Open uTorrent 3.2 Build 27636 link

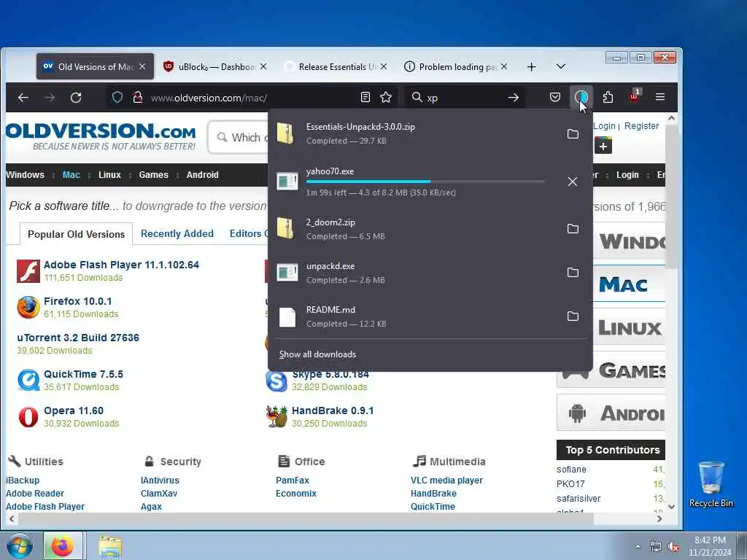click(78, 338)
